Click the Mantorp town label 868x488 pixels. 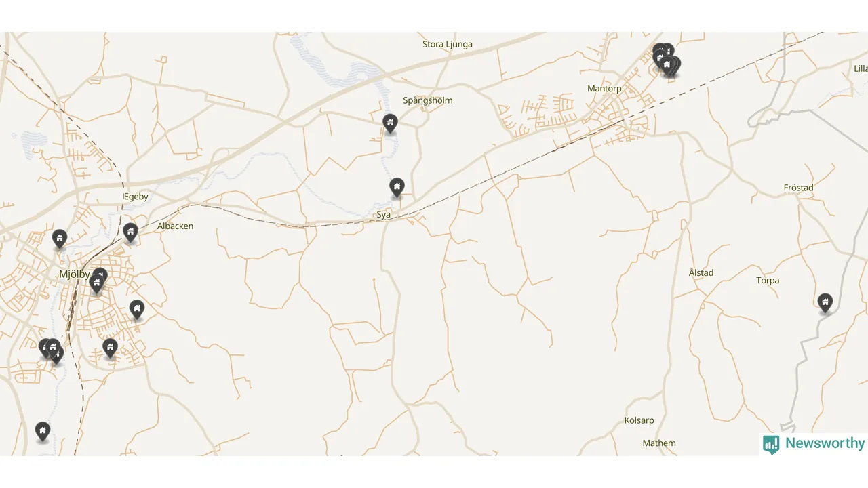[x=604, y=89]
